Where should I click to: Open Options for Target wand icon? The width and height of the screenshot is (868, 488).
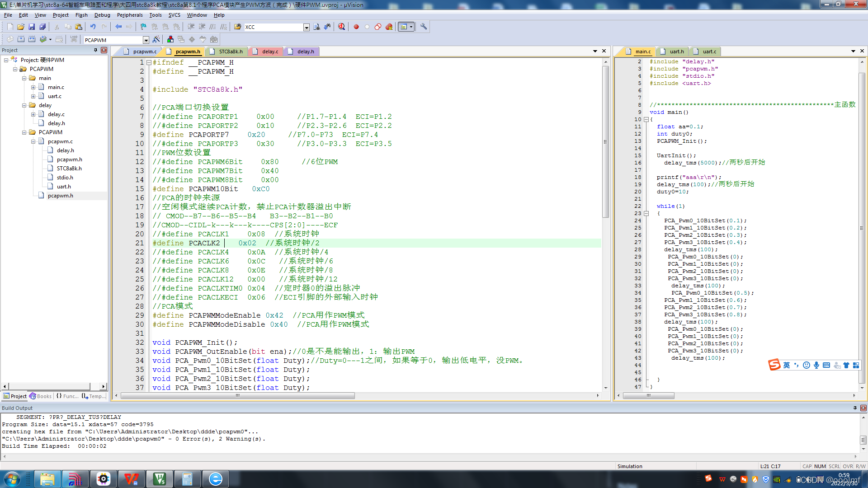click(x=156, y=39)
